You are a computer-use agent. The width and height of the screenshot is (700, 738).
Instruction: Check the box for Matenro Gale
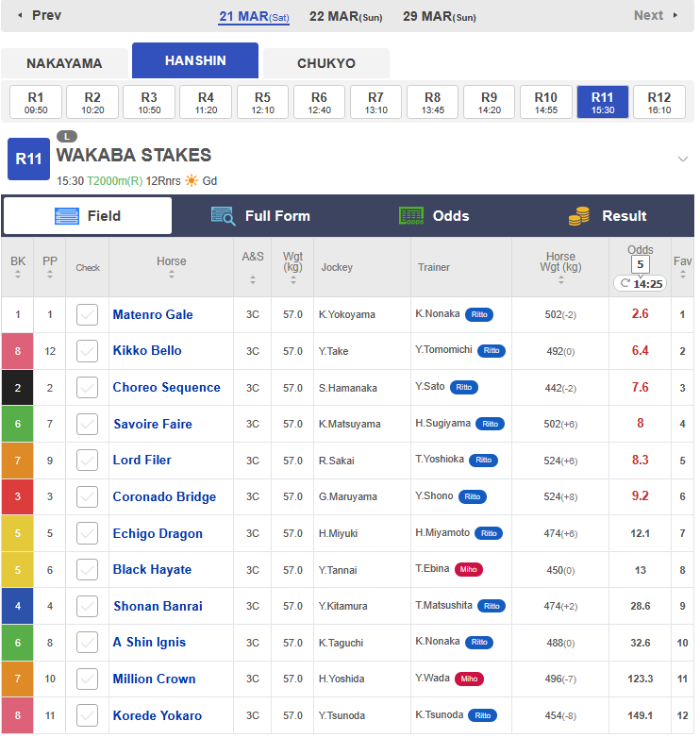click(x=87, y=314)
